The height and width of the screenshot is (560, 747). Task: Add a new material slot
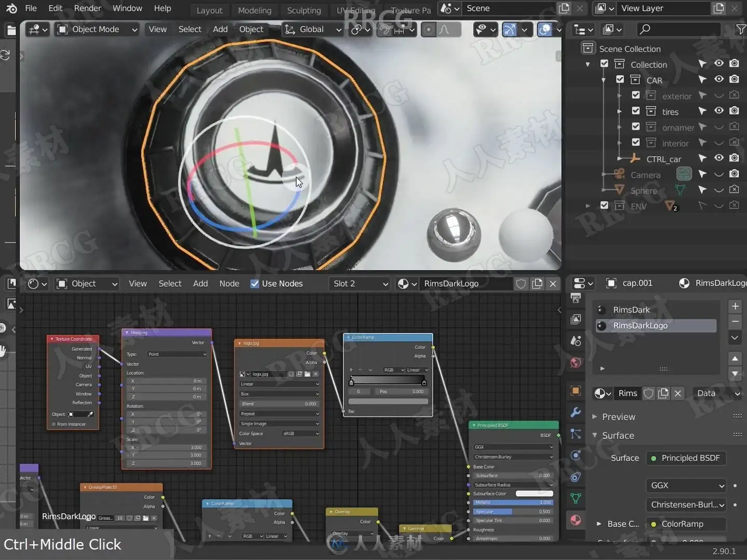(735, 306)
